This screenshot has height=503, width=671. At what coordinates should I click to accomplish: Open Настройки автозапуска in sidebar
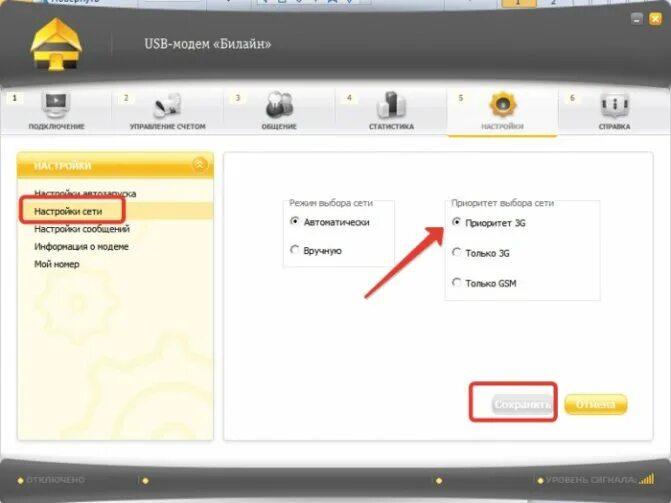tap(85, 193)
